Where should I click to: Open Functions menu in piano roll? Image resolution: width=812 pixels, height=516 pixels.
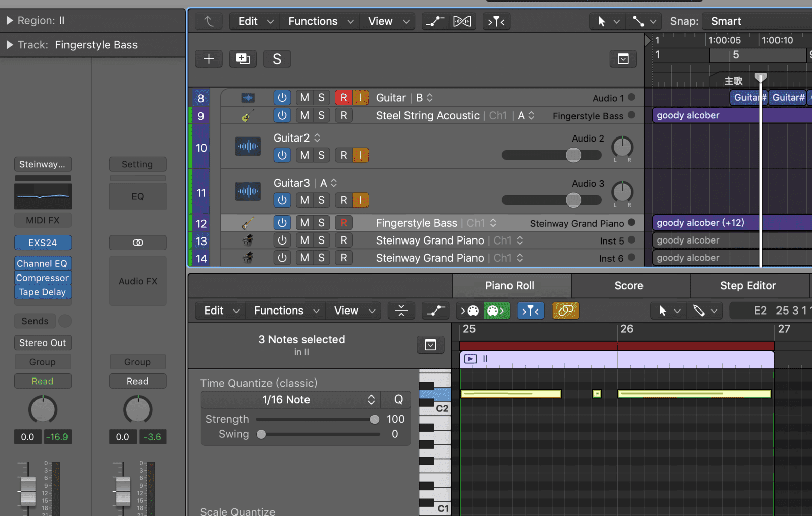[286, 311]
